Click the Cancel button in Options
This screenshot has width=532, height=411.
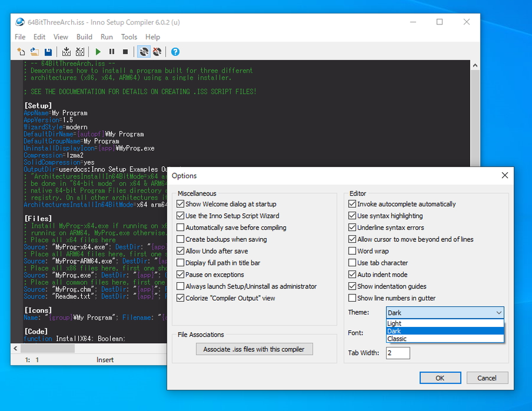[487, 378]
